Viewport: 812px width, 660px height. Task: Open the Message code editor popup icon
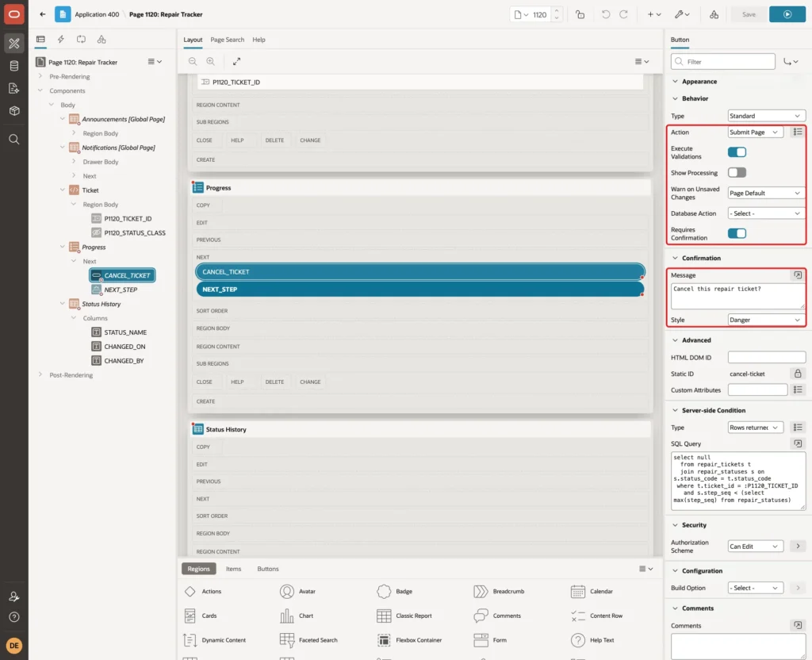798,275
